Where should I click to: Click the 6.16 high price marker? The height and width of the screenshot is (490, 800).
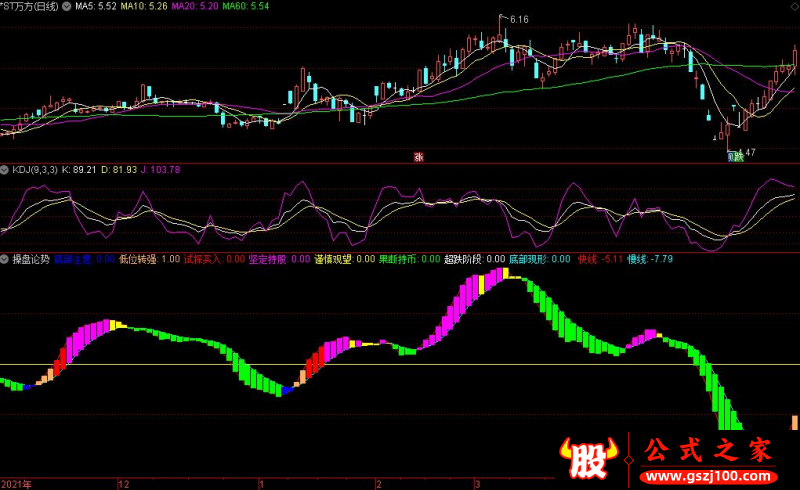coord(519,20)
